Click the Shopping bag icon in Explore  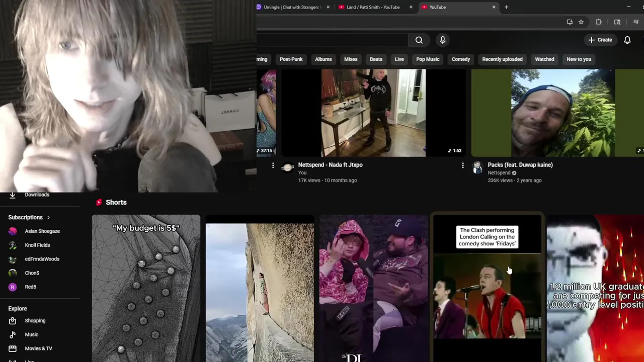point(13,321)
